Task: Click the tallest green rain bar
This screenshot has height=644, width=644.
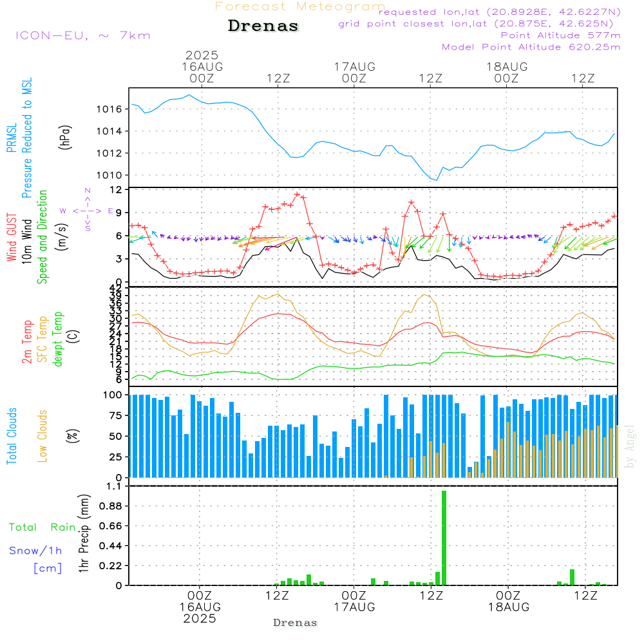Action: [444, 538]
